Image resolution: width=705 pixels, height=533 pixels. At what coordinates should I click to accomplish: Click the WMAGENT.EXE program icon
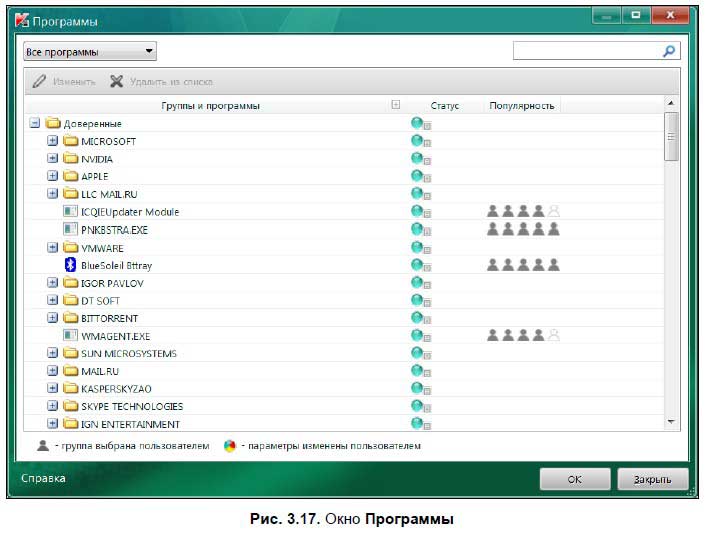[x=71, y=336]
